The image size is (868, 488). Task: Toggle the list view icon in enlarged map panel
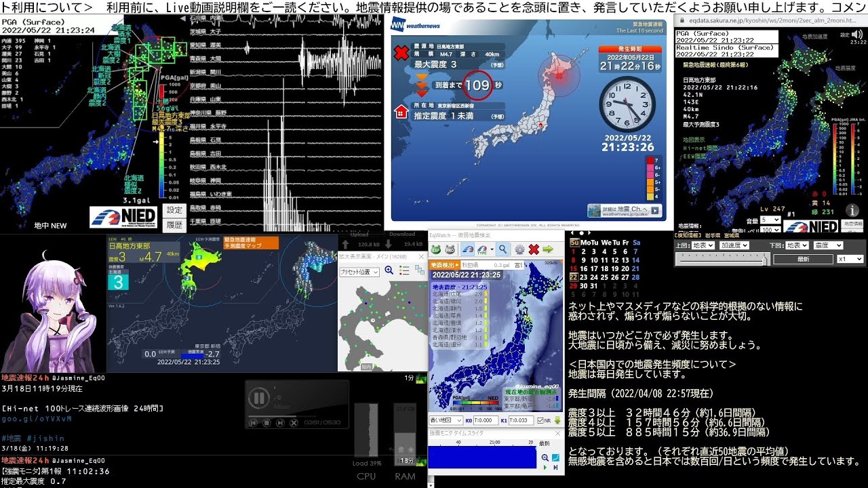pyautogui.click(x=404, y=270)
